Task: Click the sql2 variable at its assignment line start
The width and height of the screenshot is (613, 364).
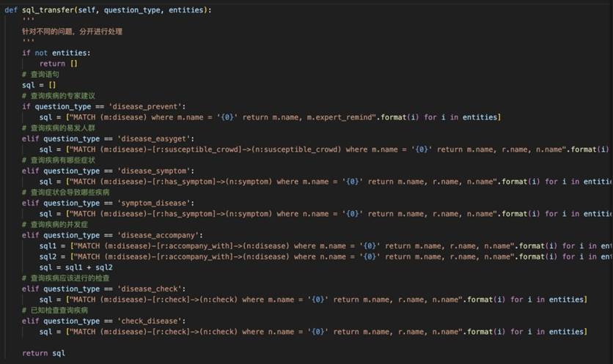Action: tap(48, 256)
